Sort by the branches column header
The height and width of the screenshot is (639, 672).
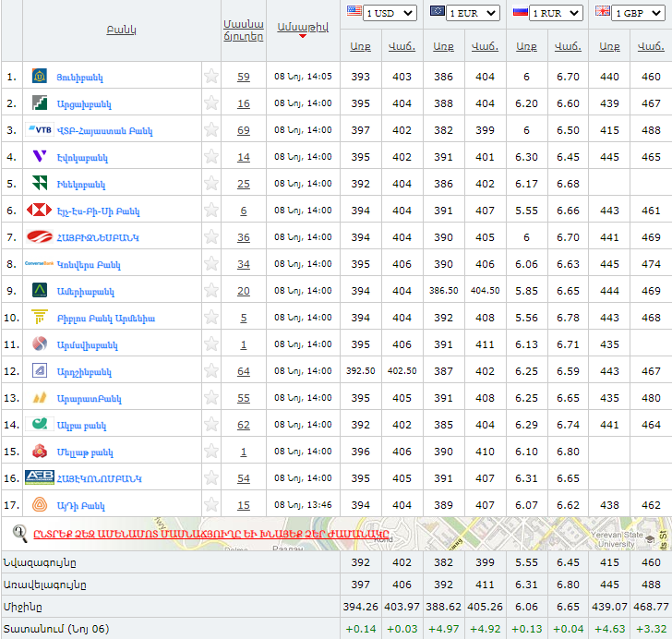point(244,30)
